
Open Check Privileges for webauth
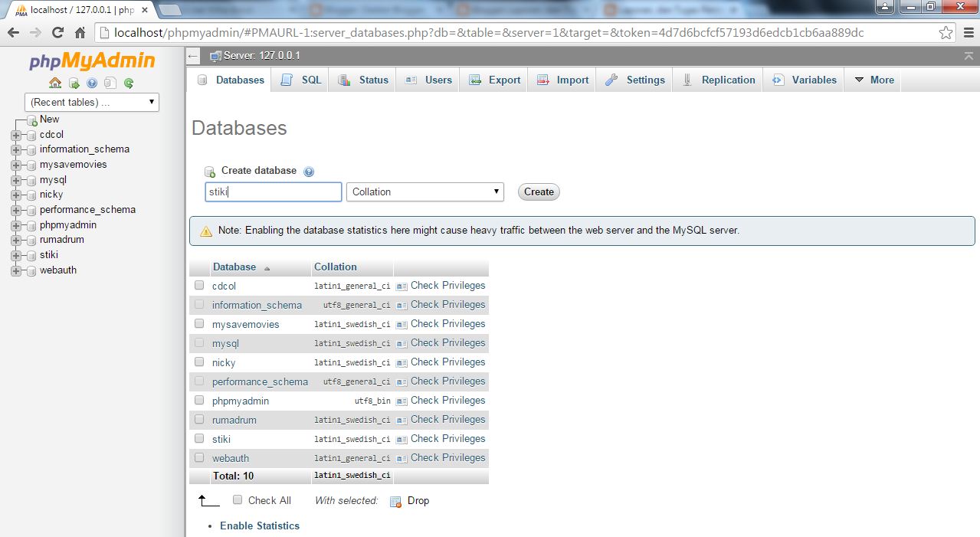point(448,457)
